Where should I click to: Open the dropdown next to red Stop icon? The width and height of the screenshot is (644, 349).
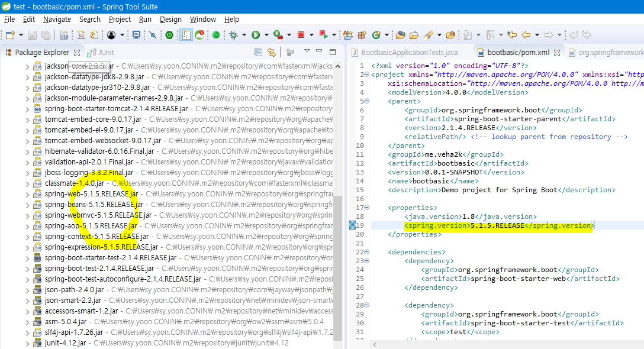tap(311, 35)
